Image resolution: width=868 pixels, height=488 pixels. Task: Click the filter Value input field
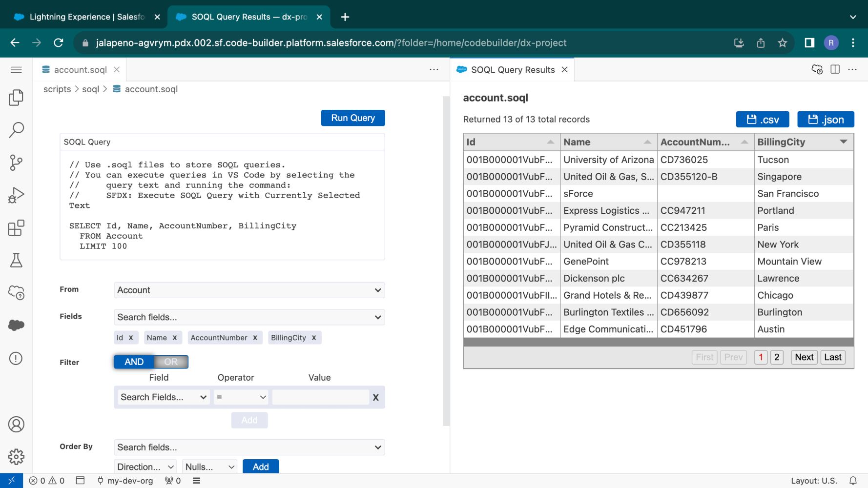click(320, 397)
